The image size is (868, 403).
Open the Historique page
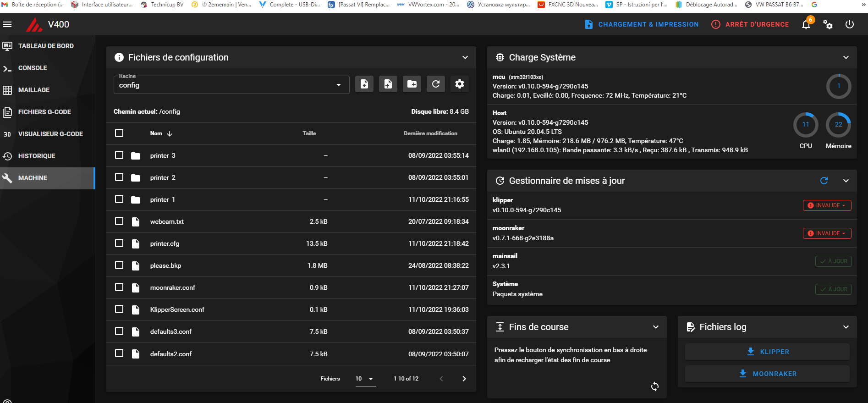pyautogui.click(x=47, y=156)
